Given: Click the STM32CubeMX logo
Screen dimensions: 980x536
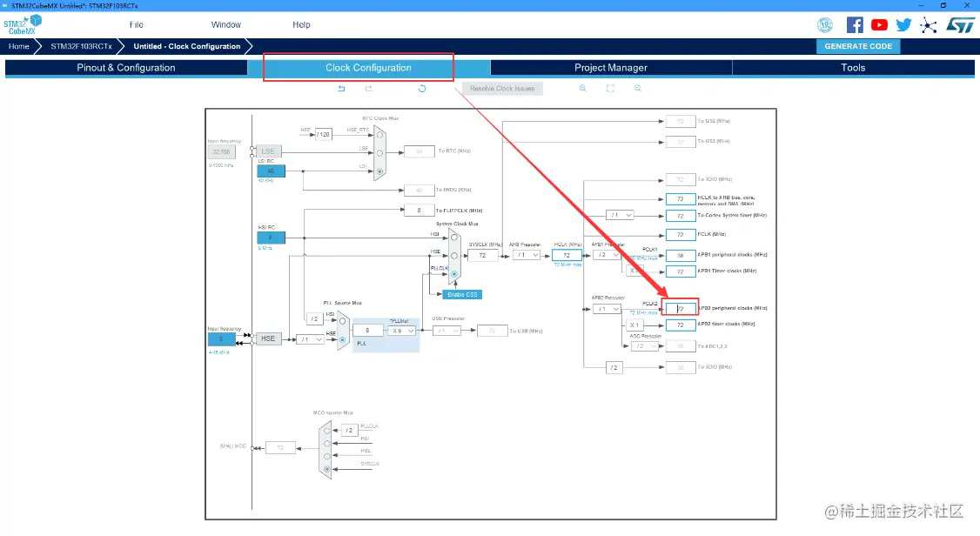Looking at the screenshot, I should pos(23,25).
